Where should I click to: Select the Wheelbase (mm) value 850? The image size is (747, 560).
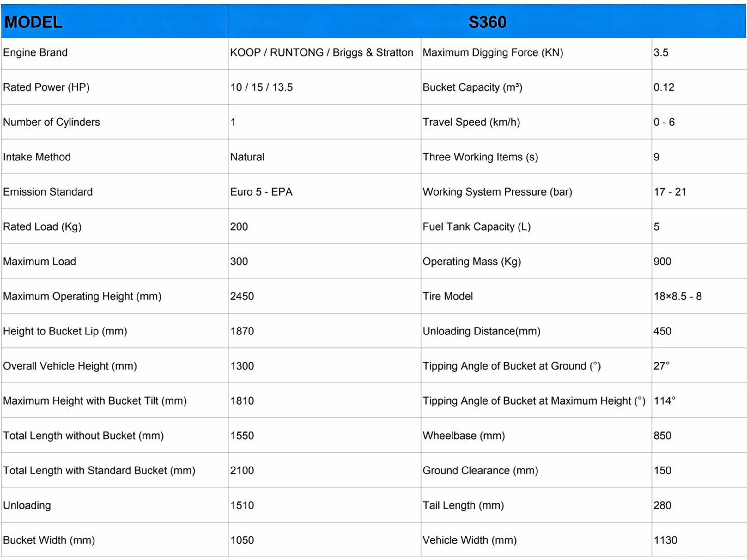pos(662,435)
